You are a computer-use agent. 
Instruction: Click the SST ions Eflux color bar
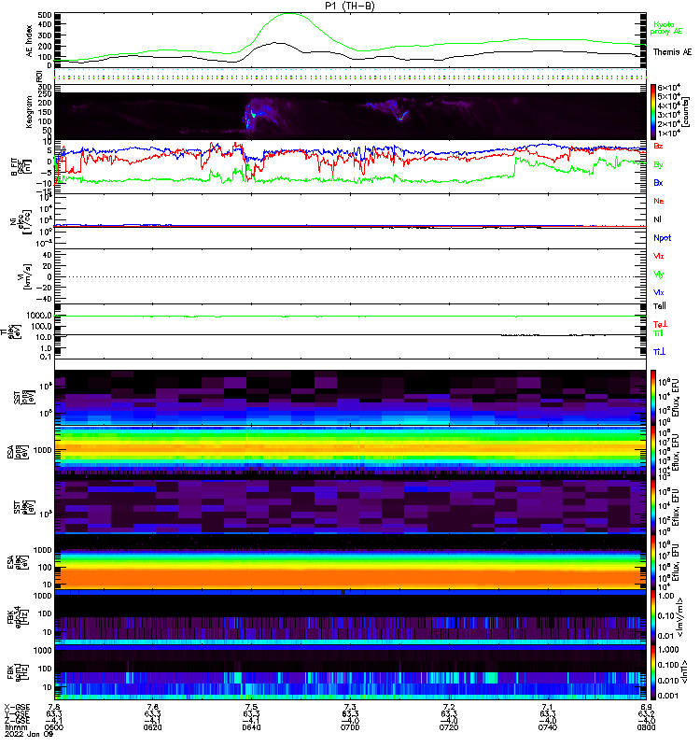(653, 398)
